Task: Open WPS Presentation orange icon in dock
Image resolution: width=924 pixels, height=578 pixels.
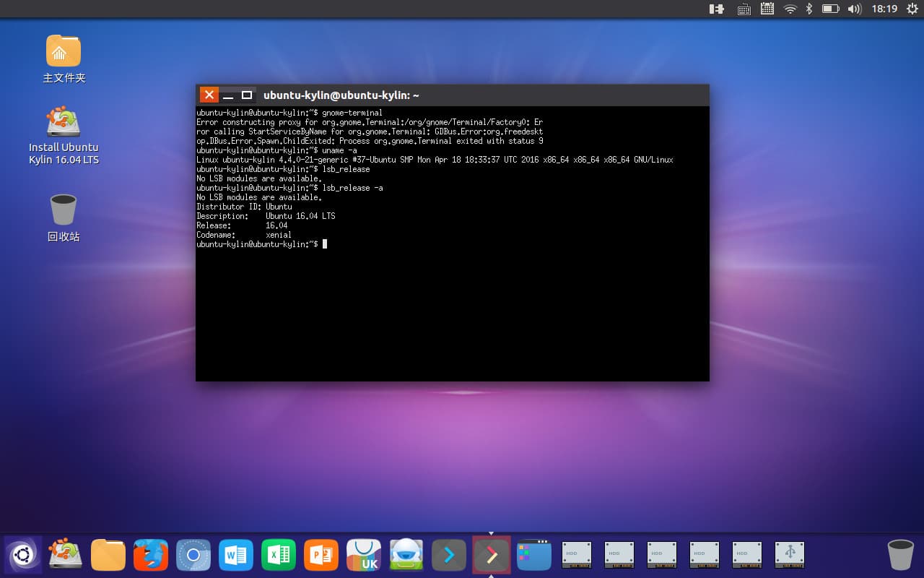Action: pos(321,555)
